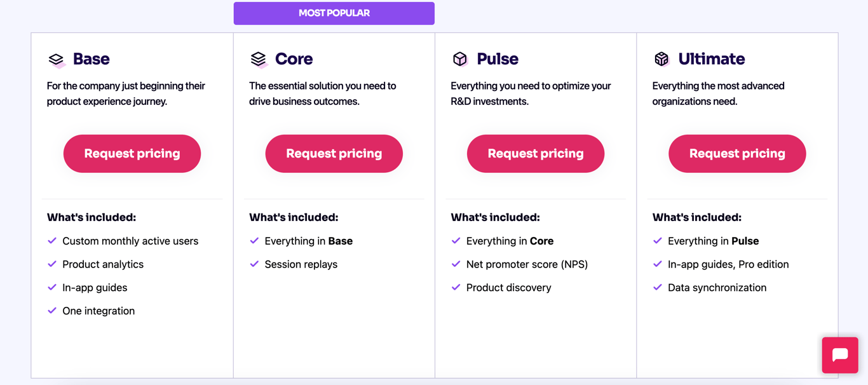Image resolution: width=868 pixels, height=385 pixels.
Task: Click the Product discovery feature text
Action: (x=508, y=288)
